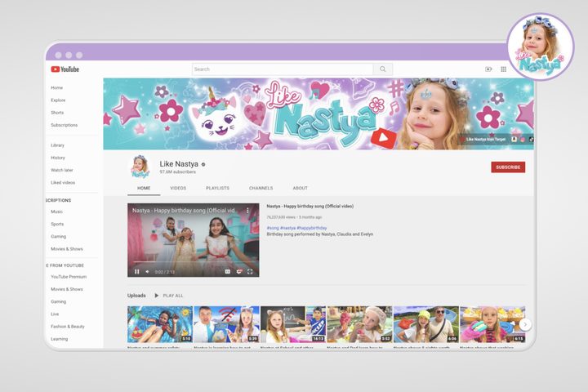Select Sports in the sidebar
This screenshot has height=392, width=588.
coord(57,224)
